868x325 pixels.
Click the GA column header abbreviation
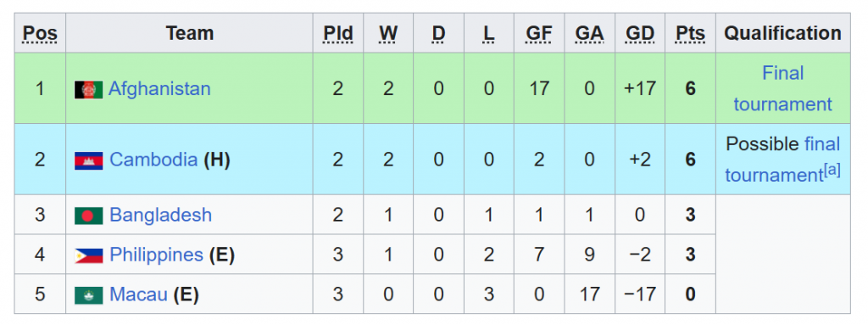(x=589, y=34)
